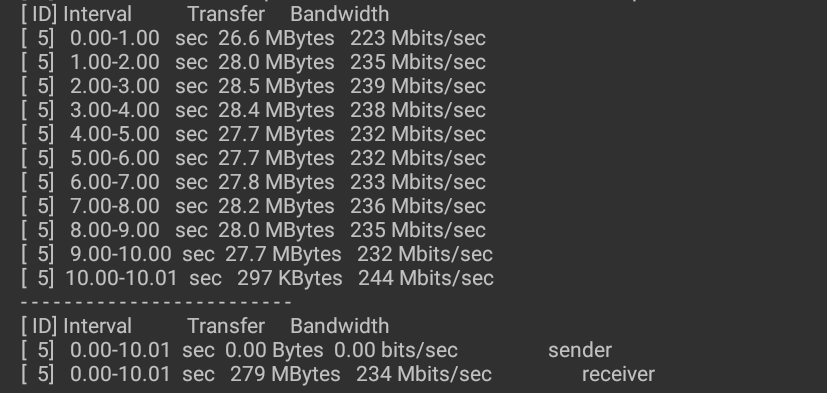827x393 pixels.
Task: Click the dashed separator line
Action: click(156, 302)
